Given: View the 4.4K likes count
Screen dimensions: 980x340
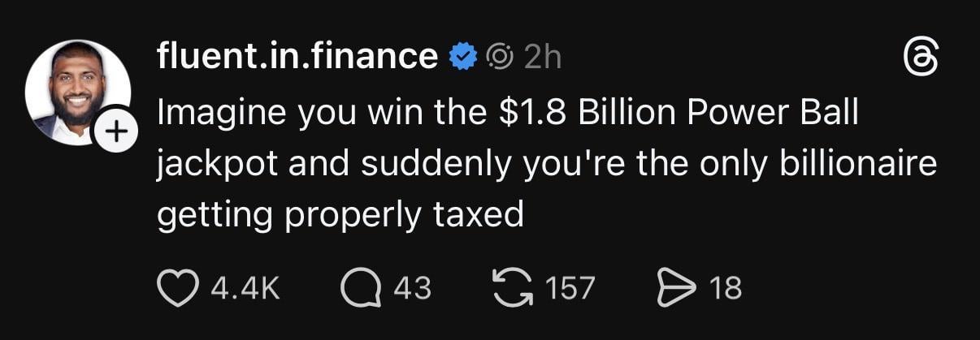Looking at the screenshot, I should coord(245,288).
